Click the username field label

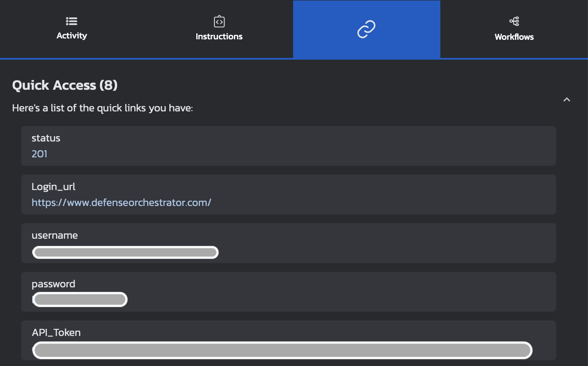pos(55,236)
